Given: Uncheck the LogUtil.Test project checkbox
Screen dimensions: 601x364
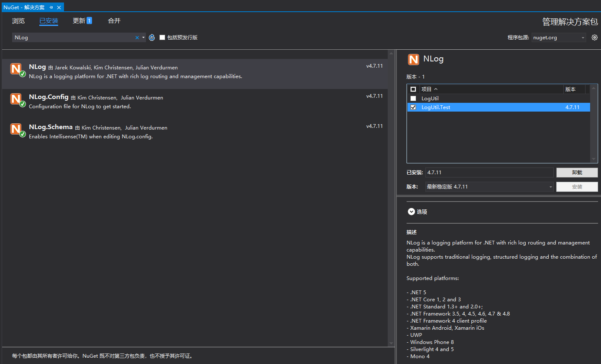Looking at the screenshot, I should pos(413,107).
